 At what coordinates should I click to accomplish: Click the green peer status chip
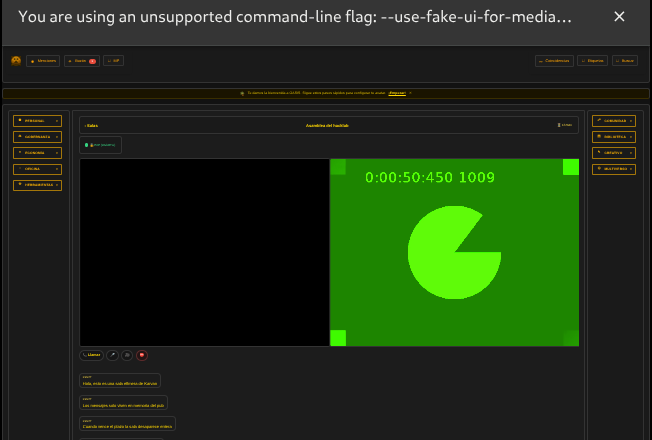[101, 145]
